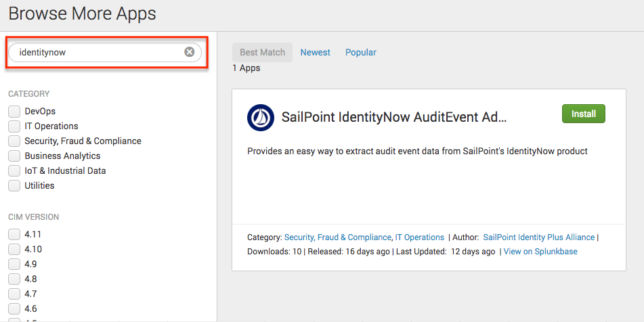Viewport: 644px width, 322px height.
Task: Tick Security, Fraud & Compliance checkbox
Action: pyautogui.click(x=14, y=141)
